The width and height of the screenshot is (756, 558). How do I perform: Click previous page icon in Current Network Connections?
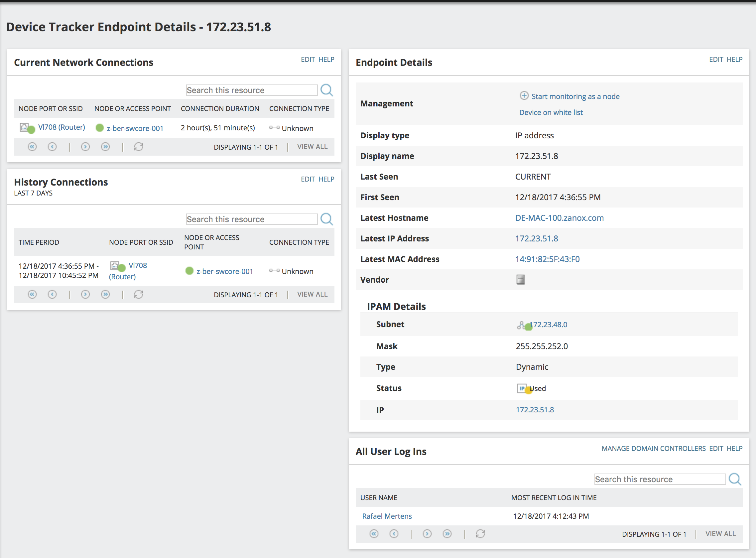(x=52, y=147)
